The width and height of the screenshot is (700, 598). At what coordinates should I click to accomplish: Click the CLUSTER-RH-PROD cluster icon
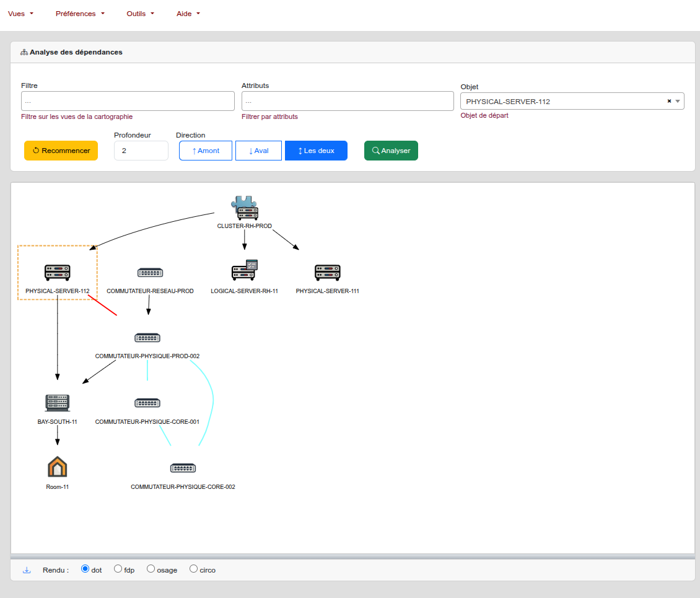pos(244,208)
